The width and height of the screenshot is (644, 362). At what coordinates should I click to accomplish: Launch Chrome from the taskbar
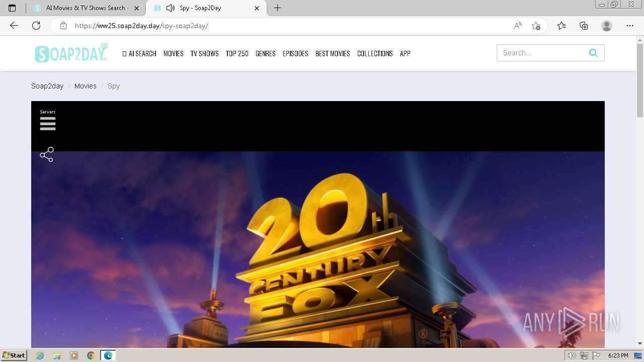[x=91, y=355]
